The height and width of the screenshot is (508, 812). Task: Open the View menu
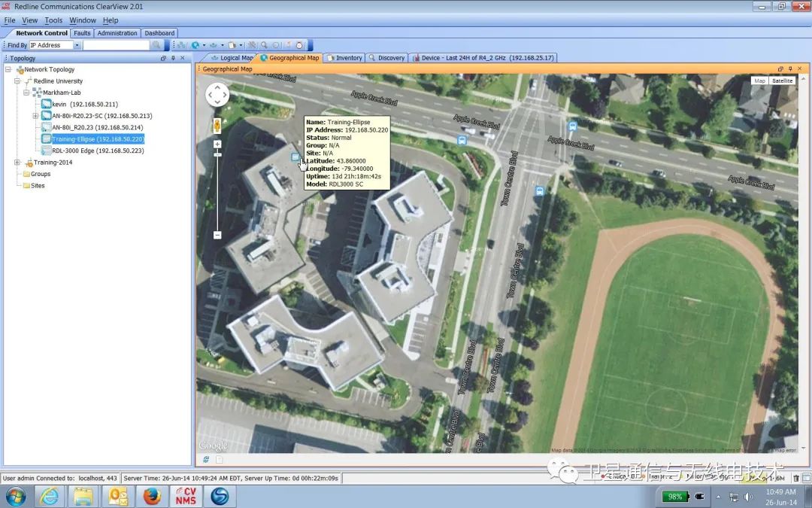pos(29,20)
